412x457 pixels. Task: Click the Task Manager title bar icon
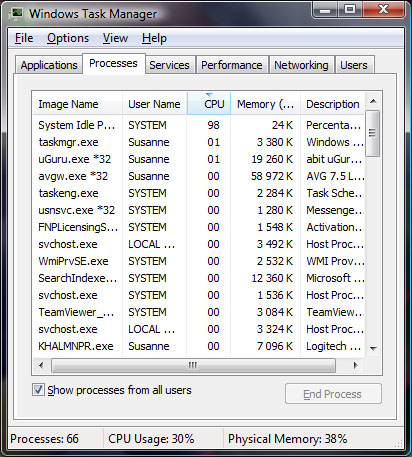[16, 13]
